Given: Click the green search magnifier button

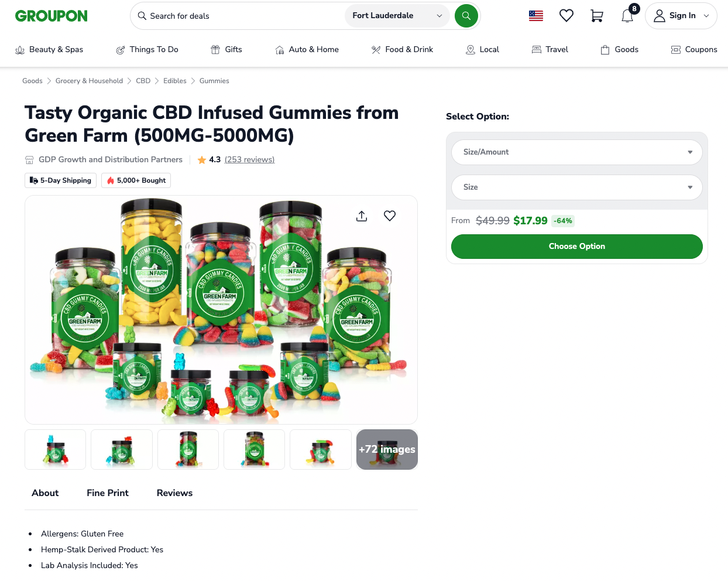Looking at the screenshot, I should (x=466, y=16).
